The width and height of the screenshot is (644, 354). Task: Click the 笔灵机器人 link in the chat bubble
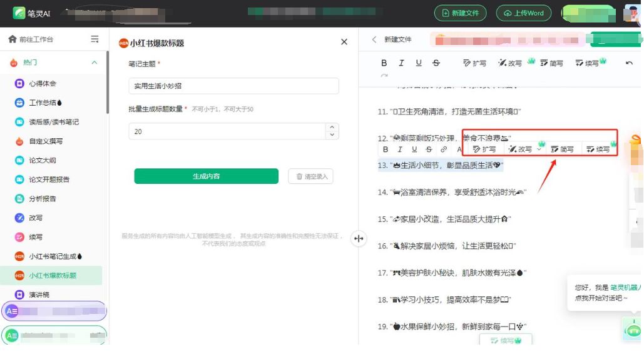[625, 288]
